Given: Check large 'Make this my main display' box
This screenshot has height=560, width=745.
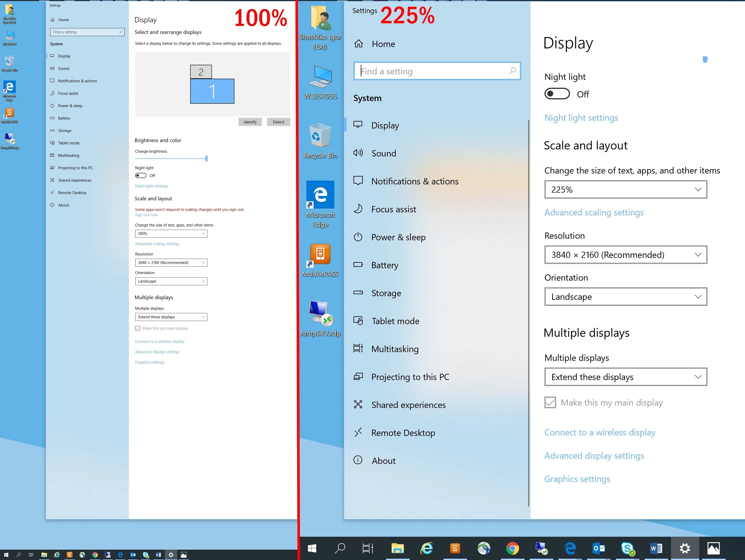Looking at the screenshot, I should click(x=550, y=402).
